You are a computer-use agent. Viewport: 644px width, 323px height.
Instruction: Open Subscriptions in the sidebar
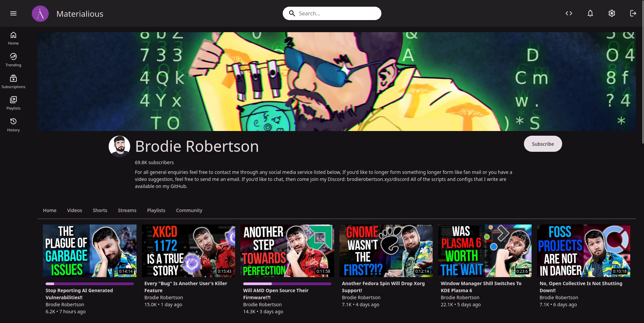13,82
